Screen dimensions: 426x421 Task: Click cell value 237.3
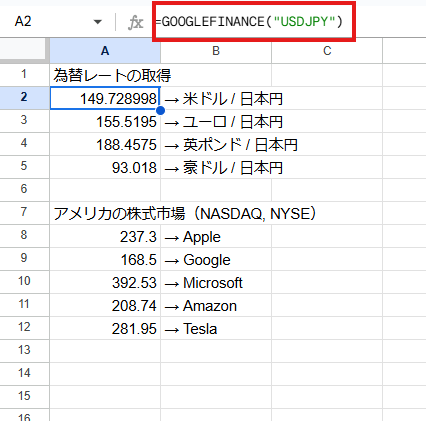click(x=105, y=236)
